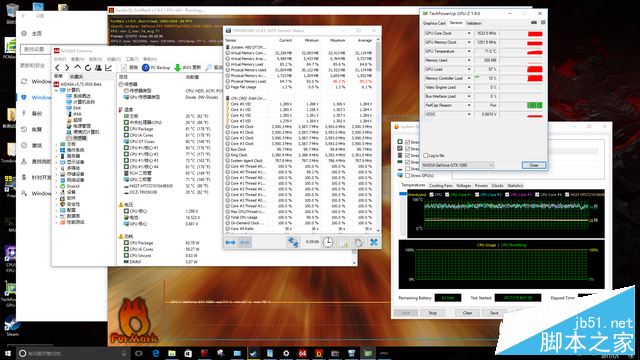The image size is (640, 360).
Task: Collapse the 计算机 tree node in AIDA64
Action: pos(56,90)
